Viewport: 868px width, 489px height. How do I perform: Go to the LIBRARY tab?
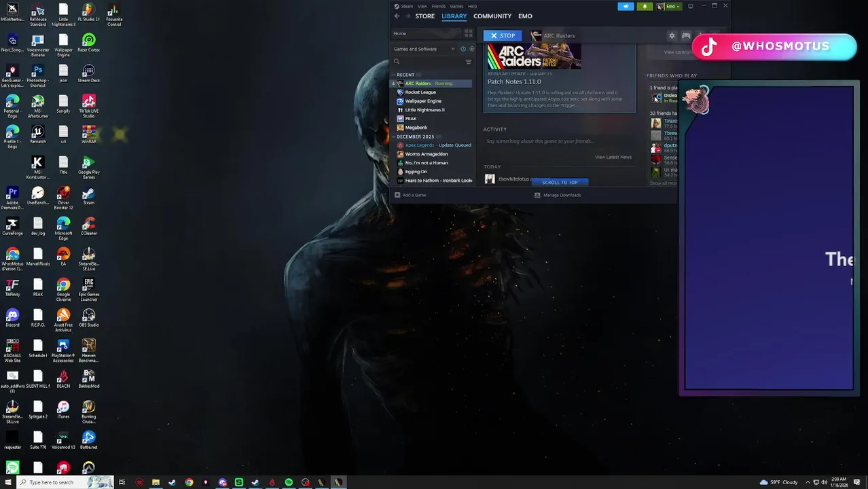[454, 16]
